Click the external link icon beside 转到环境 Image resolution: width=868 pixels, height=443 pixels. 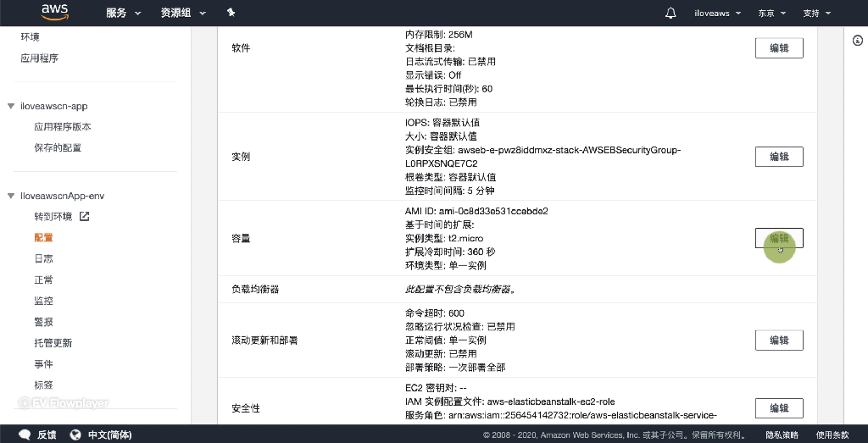tap(84, 216)
